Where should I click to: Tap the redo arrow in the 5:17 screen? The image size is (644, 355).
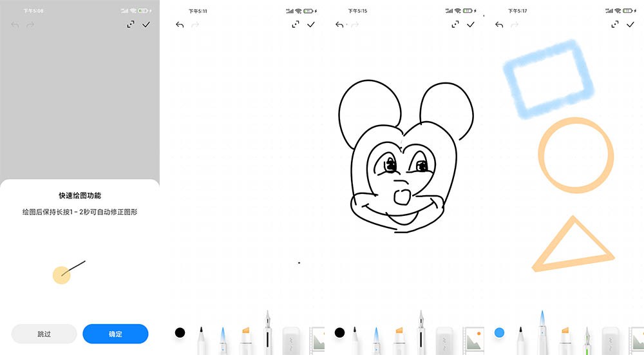514,24
